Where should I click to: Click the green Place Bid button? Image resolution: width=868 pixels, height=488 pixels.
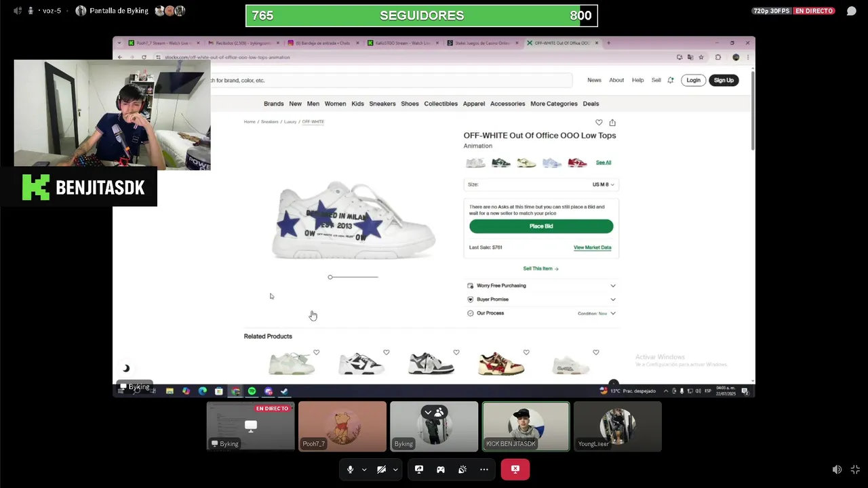(541, 226)
